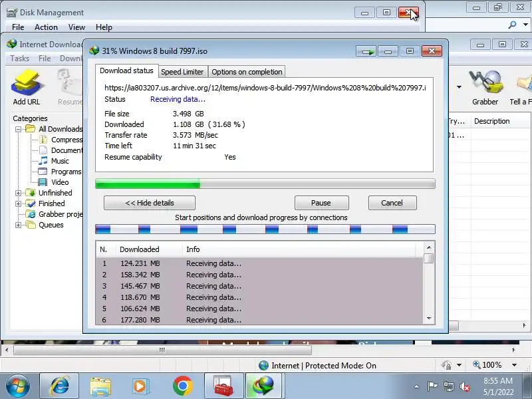Click the Disk Management title bar icon
The height and width of the screenshot is (399, 532).
point(11,13)
